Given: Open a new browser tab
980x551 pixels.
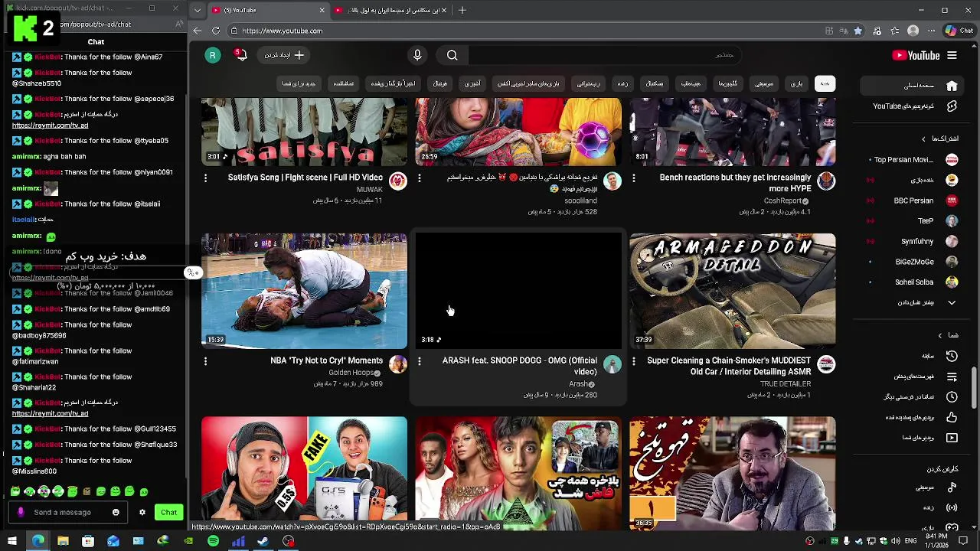Looking at the screenshot, I should tap(462, 10).
